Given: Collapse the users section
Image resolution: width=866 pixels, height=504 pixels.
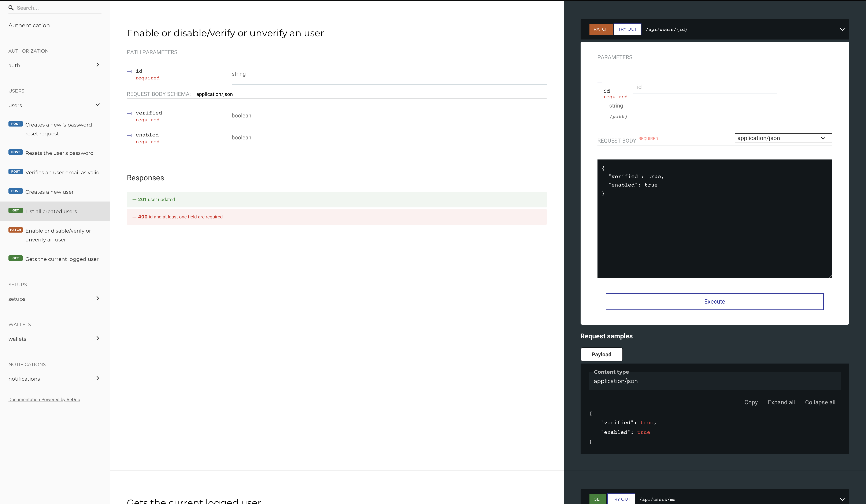Looking at the screenshot, I should pyautogui.click(x=98, y=105).
